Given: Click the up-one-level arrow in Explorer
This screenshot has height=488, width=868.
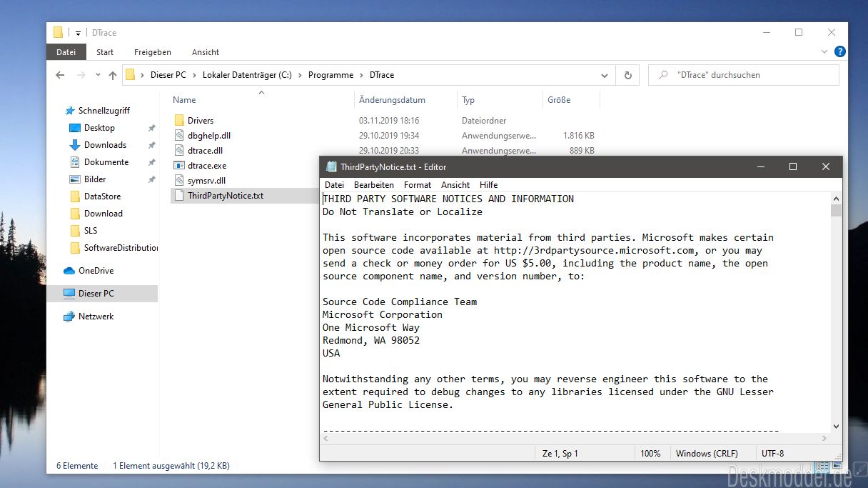Looking at the screenshot, I should pos(112,75).
